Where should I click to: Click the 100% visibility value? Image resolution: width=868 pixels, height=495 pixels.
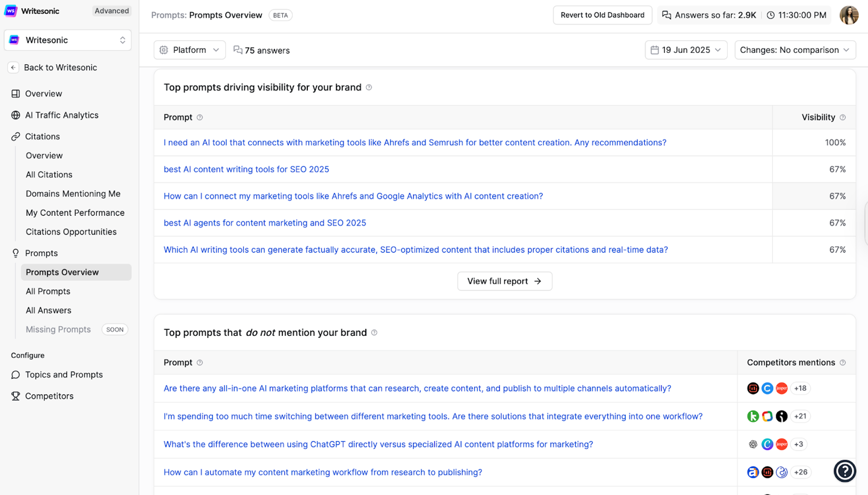(835, 143)
